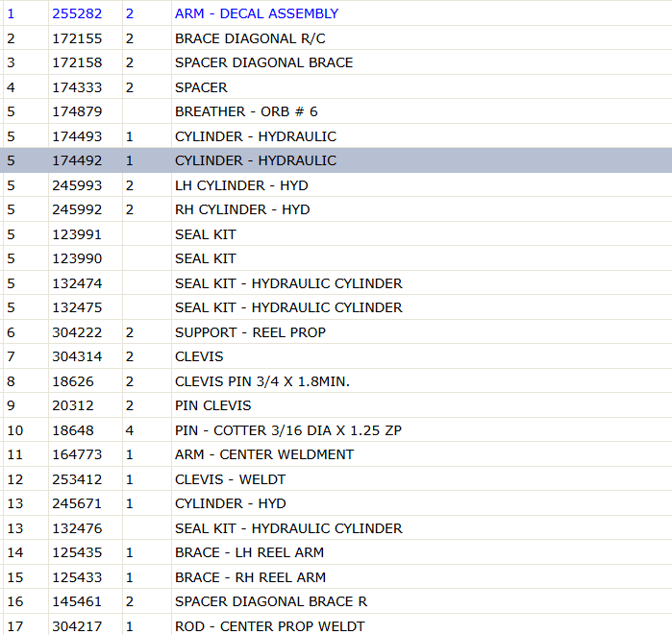Screen dimensions: 672x635
Task: Select BRACE - LH REEL ARM row
Action: [x=336, y=552]
